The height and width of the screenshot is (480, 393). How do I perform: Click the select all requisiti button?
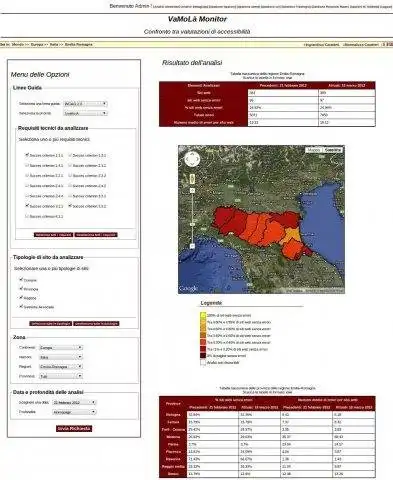(53, 235)
